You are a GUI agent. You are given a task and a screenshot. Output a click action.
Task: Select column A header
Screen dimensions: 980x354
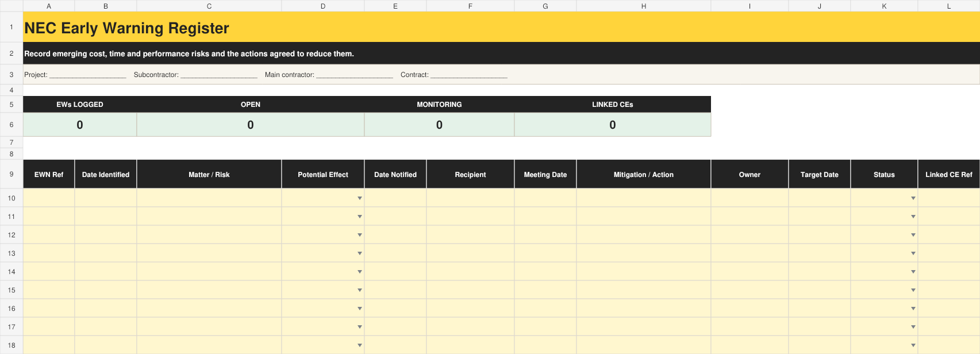[49, 6]
